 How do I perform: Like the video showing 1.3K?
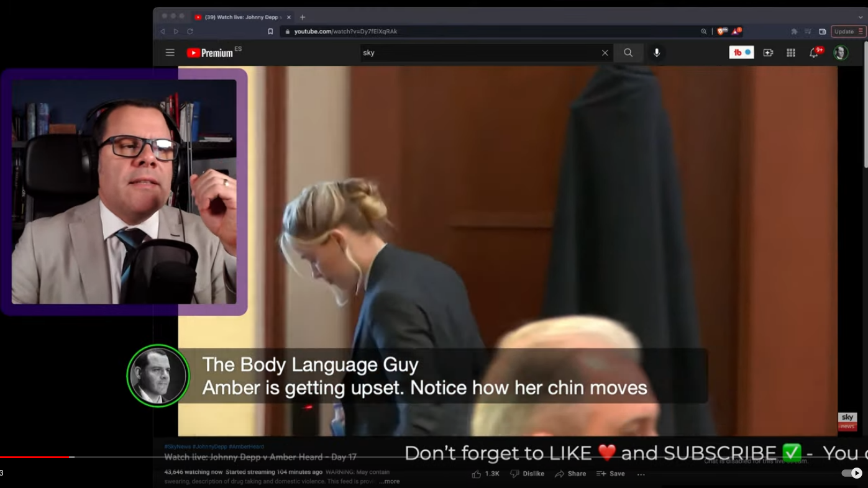point(485,474)
